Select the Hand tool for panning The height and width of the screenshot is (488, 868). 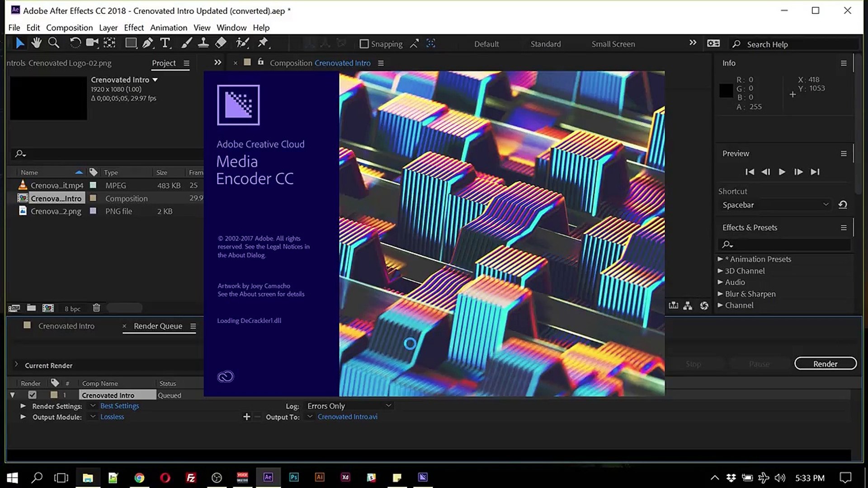point(36,43)
